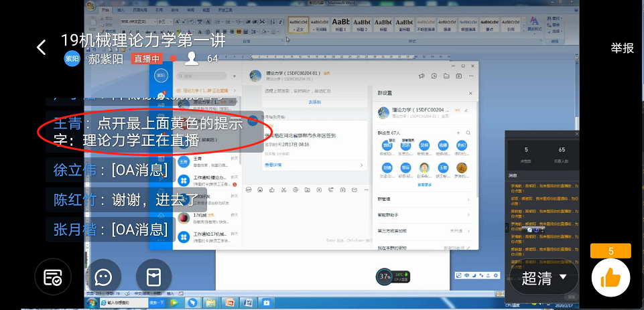The width and height of the screenshot is (644, 310).
Task: Click the Windows Start button in taskbar
Action: click(91, 303)
